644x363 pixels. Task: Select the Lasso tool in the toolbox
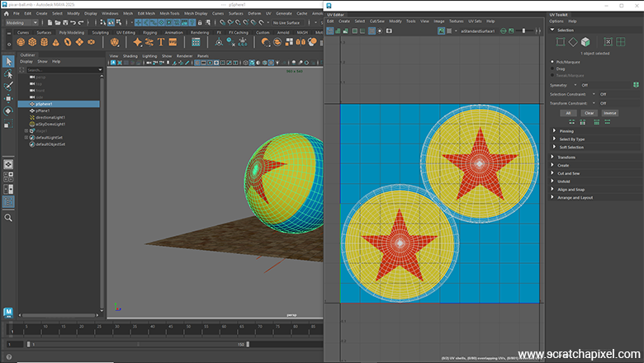(8, 73)
